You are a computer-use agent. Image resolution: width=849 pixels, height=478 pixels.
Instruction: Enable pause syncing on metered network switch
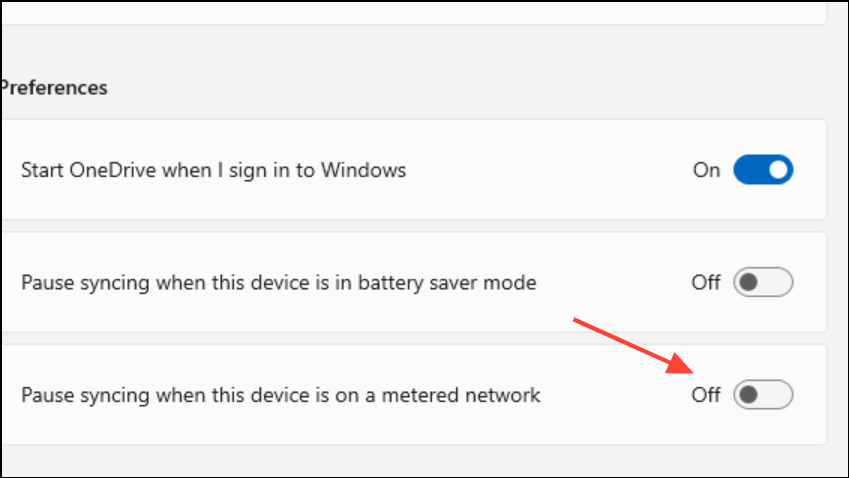(763, 395)
